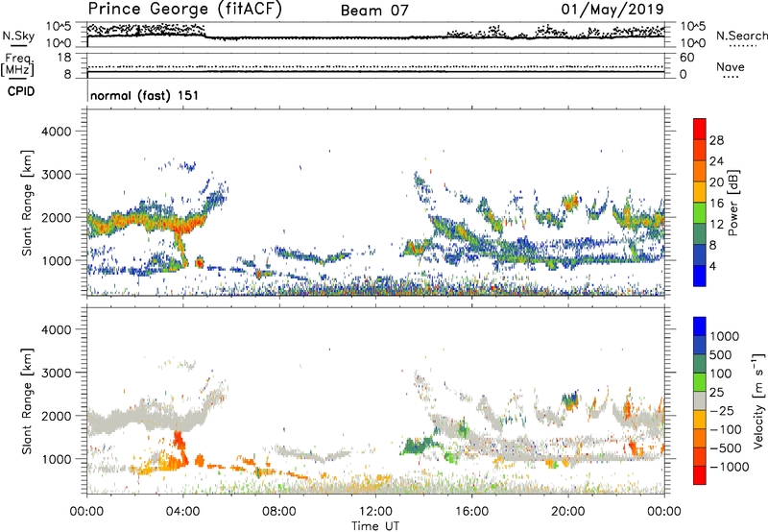Click the '20:00' time tick label

[568, 512]
